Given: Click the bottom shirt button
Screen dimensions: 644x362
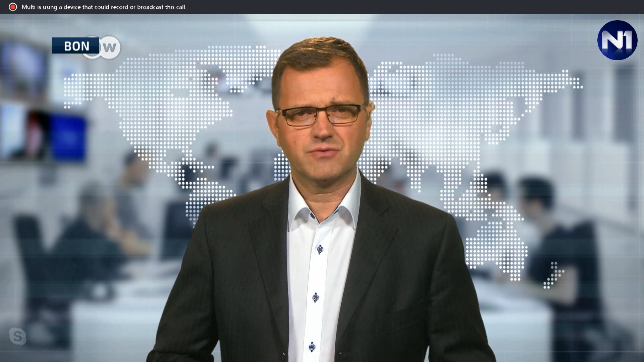Looking at the screenshot, I should pyautogui.click(x=312, y=346).
